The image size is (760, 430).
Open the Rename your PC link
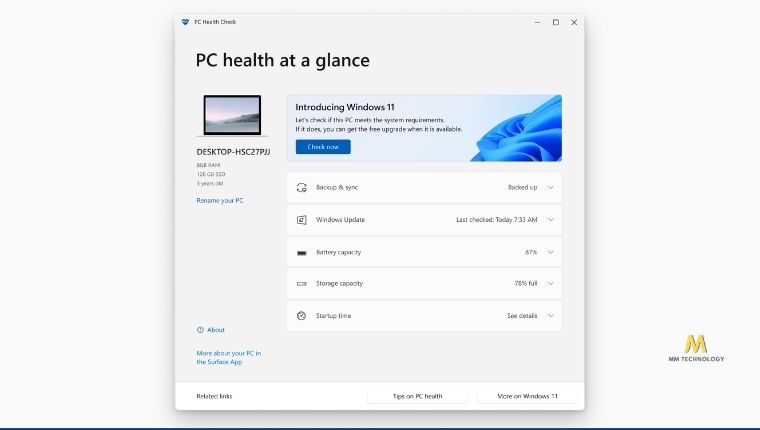point(220,200)
